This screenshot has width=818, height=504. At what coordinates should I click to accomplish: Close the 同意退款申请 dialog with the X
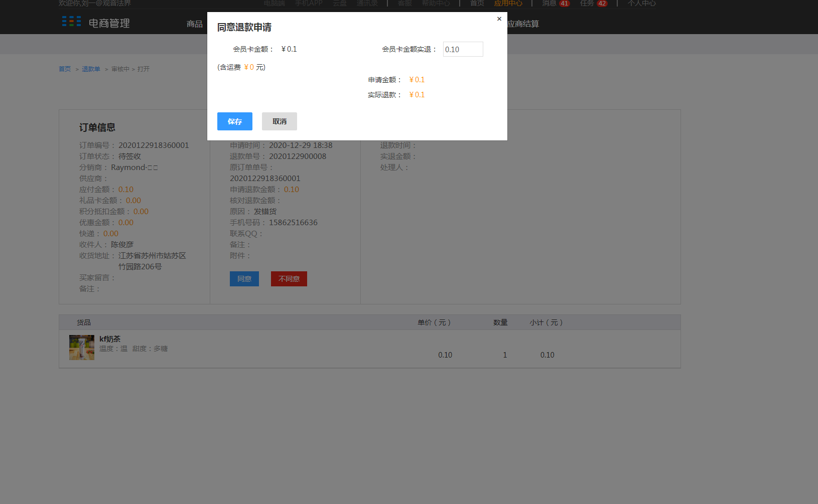point(499,19)
